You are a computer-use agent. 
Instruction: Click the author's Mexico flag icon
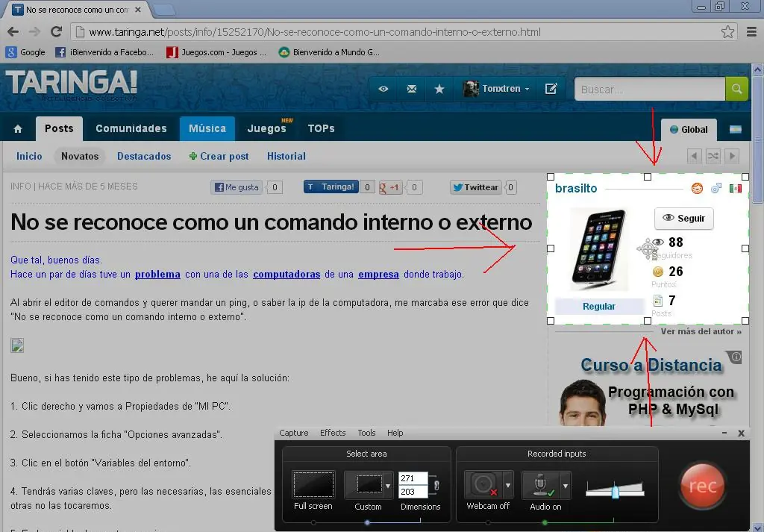(735, 188)
